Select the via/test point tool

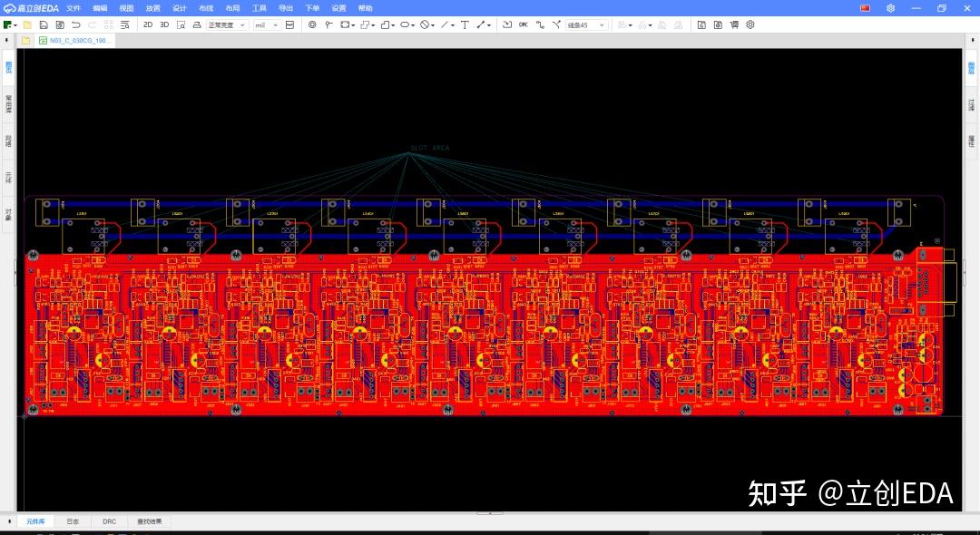point(328,25)
